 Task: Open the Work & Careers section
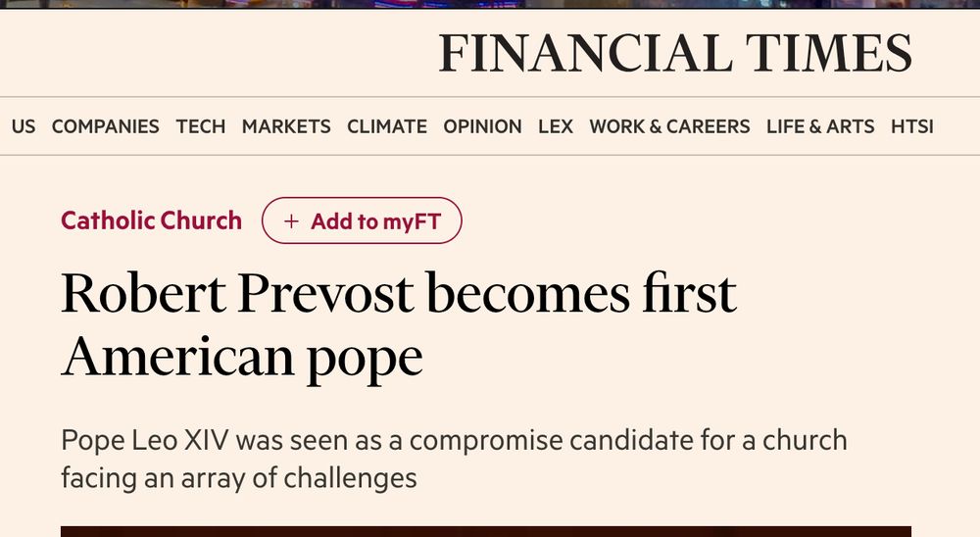[x=669, y=126]
